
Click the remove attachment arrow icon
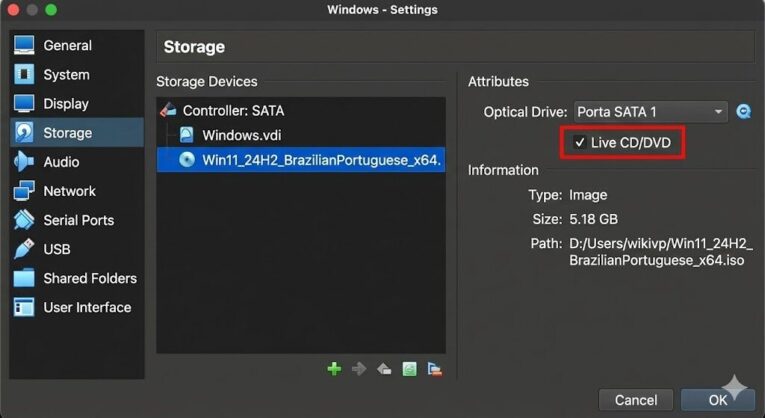click(x=359, y=369)
